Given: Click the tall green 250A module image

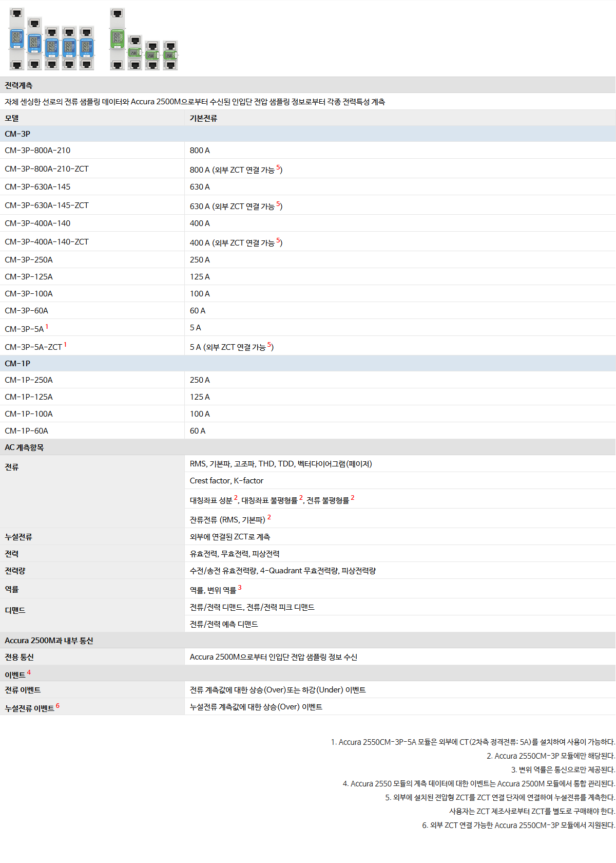Looking at the screenshot, I should [x=118, y=39].
